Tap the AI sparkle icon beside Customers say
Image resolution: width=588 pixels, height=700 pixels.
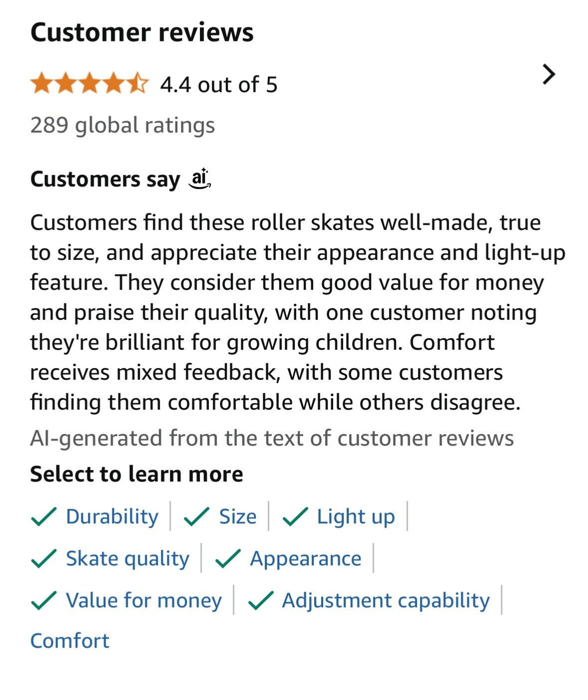[x=199, y=179]
